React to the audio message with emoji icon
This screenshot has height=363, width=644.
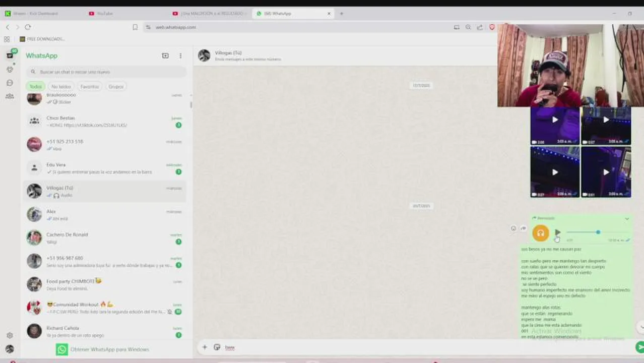coord(513,228)
